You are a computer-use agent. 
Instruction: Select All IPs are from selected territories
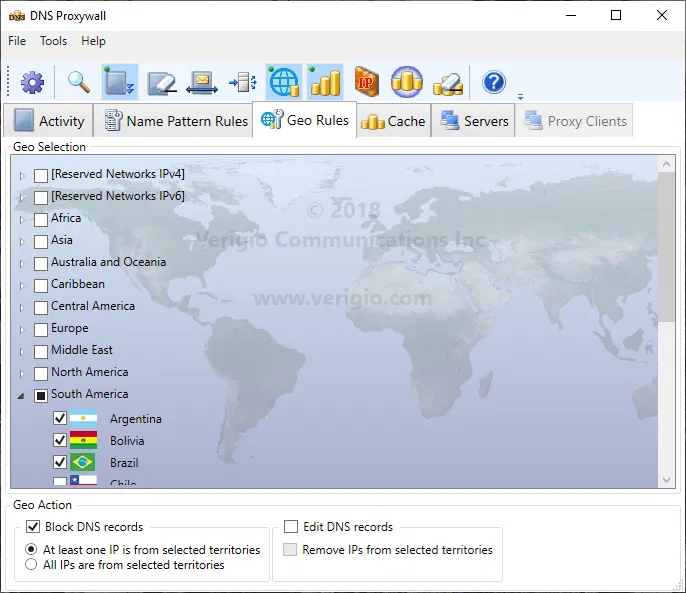pos(31,564)
